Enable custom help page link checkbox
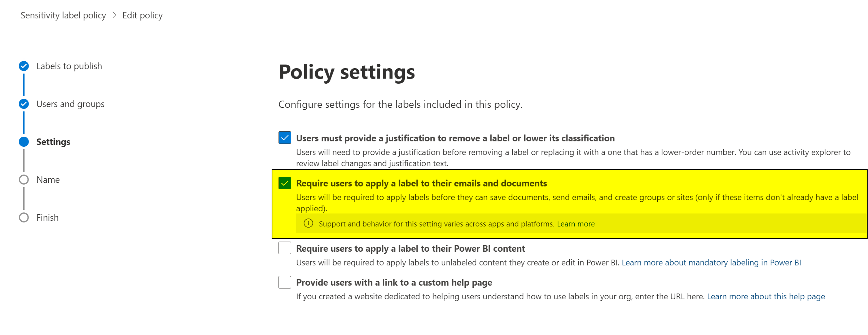Screen dimensions: 868x335 pyautogui.click(x=285, y=282)
